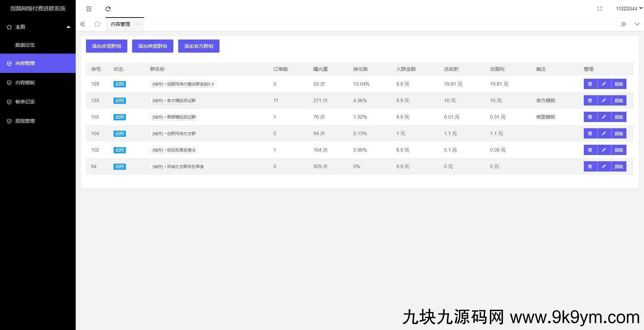644x330 pixels.
Task: Enter fullscreen mode via top-right icon
Action: (x=600, y=9)
